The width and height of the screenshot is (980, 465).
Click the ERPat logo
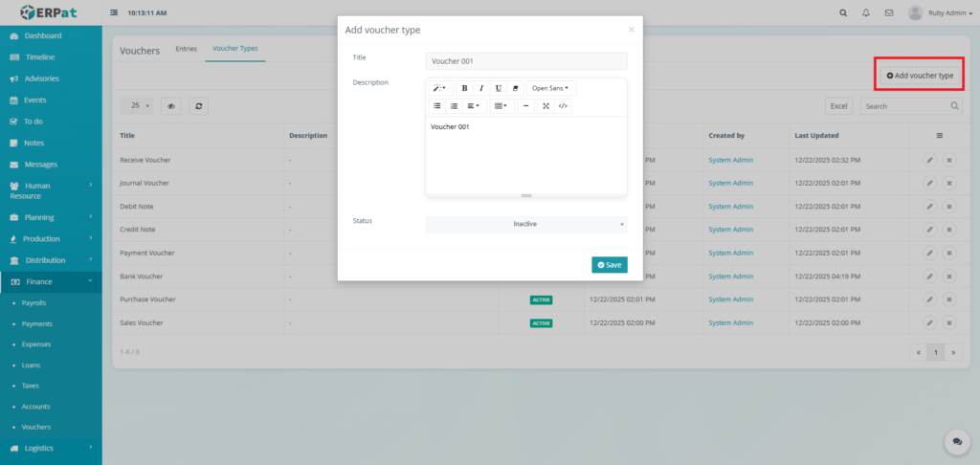51,11
